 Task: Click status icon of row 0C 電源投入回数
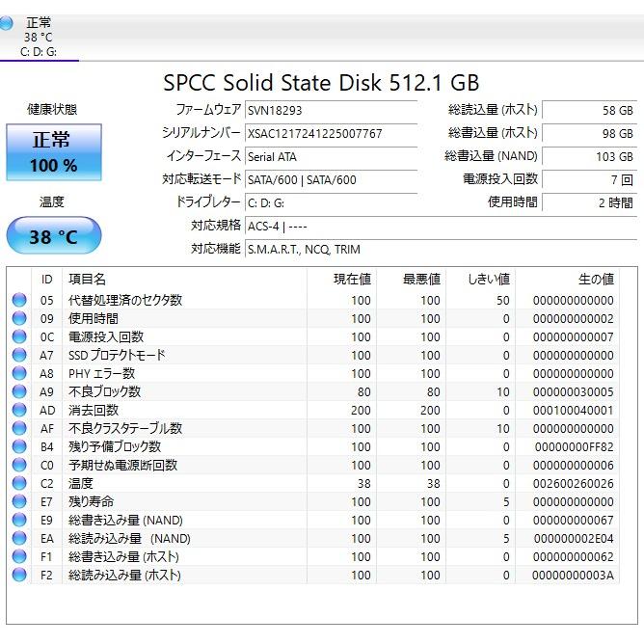point(19,336)
